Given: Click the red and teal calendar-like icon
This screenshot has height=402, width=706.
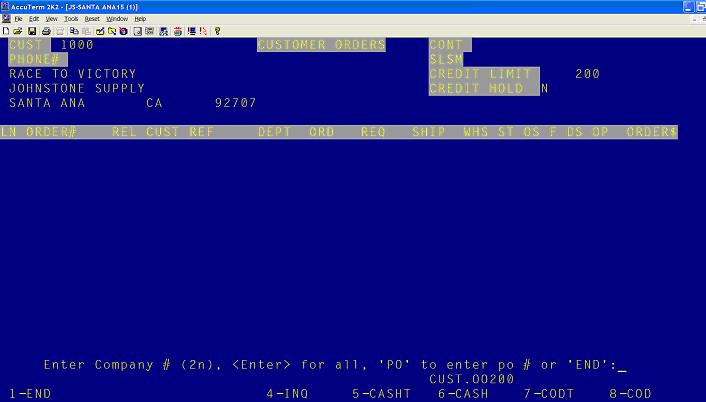Looking at the screenshot, I should pos(178,31).
